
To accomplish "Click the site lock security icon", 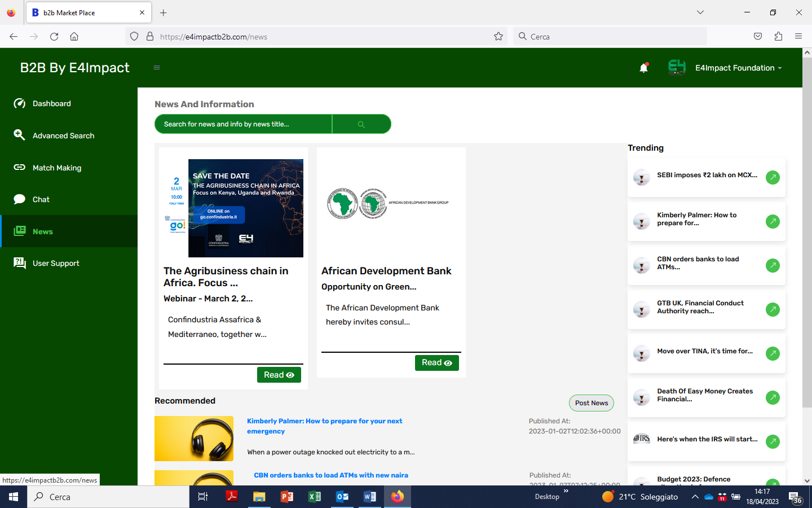I will pos(150,37).
